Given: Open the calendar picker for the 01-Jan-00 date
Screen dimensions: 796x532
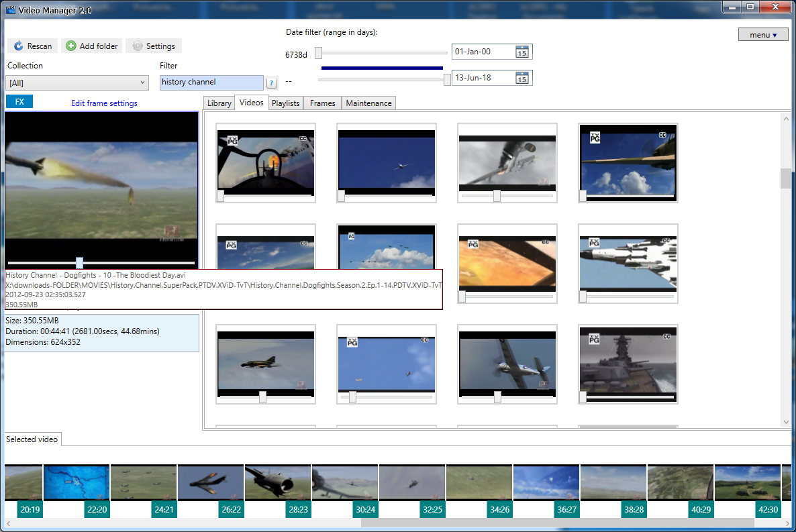Looking at the screenshot, I should tap(523, 51).
